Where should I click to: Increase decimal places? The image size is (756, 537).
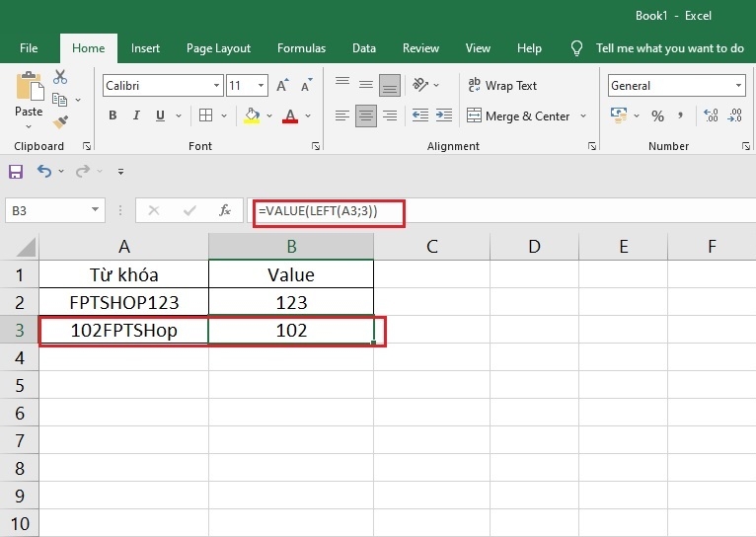click(x=711, y=115)
